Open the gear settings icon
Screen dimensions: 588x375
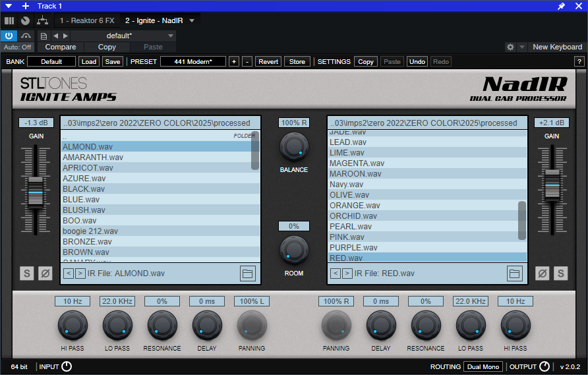(510, 47)
